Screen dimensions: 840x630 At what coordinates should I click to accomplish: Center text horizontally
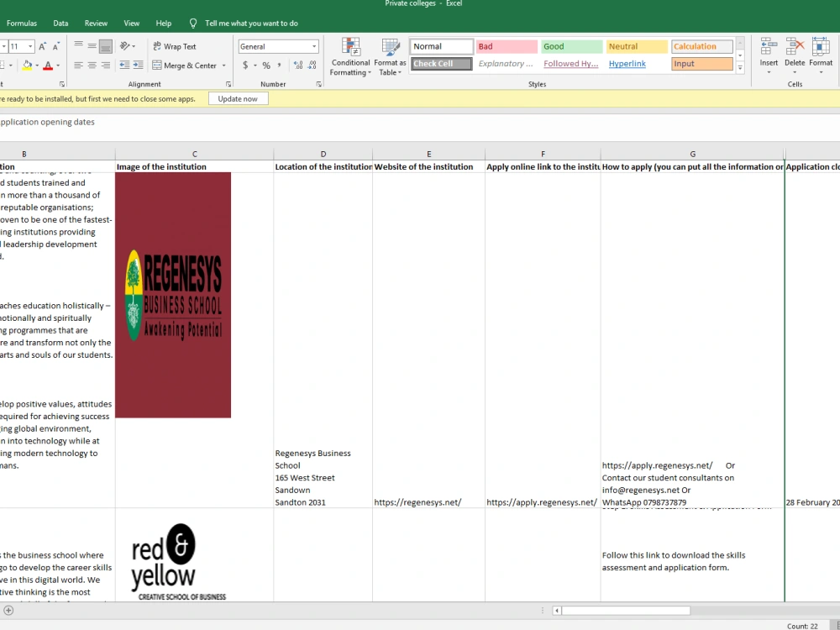92,66
